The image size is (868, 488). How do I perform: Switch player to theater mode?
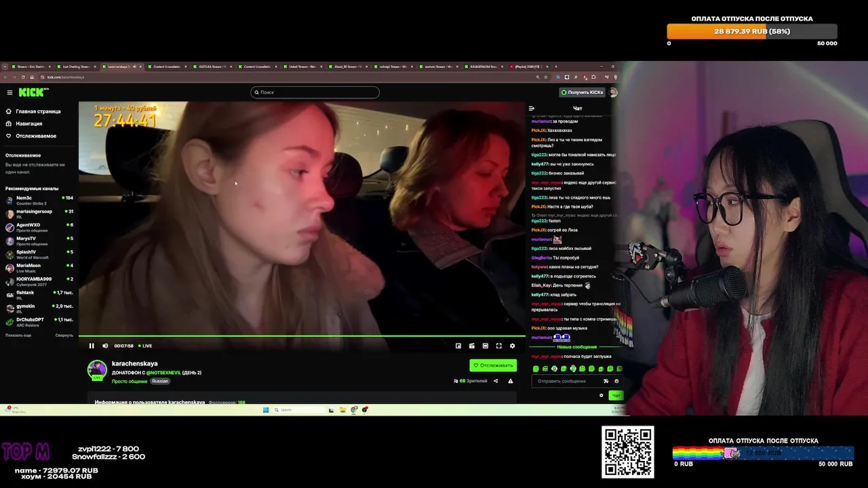click(486, 346)
